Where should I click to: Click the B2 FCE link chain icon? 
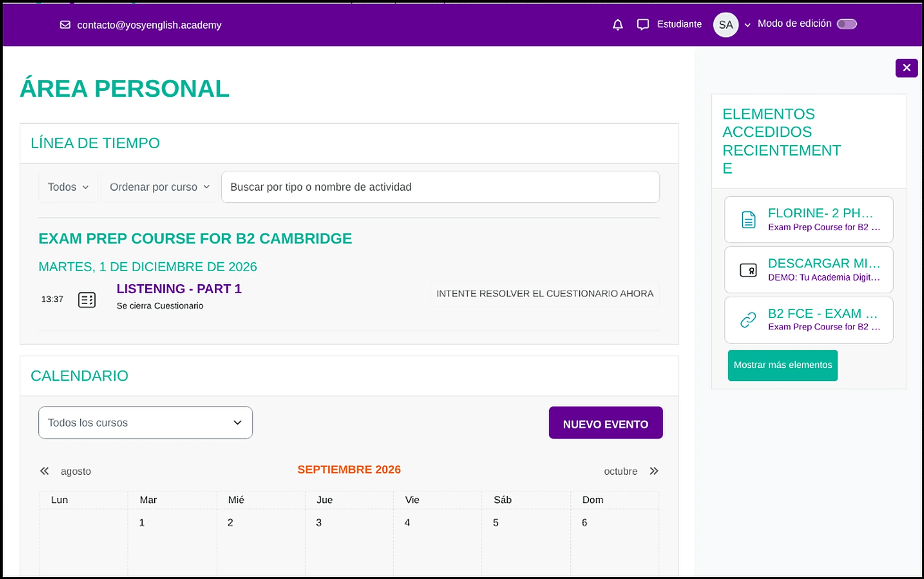point(748,320)
